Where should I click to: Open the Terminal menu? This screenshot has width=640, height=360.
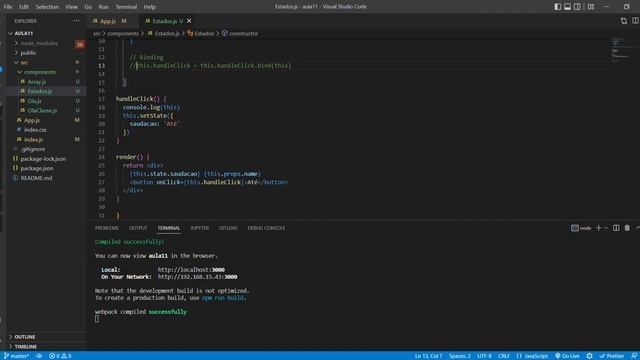[x=126, y=7]
